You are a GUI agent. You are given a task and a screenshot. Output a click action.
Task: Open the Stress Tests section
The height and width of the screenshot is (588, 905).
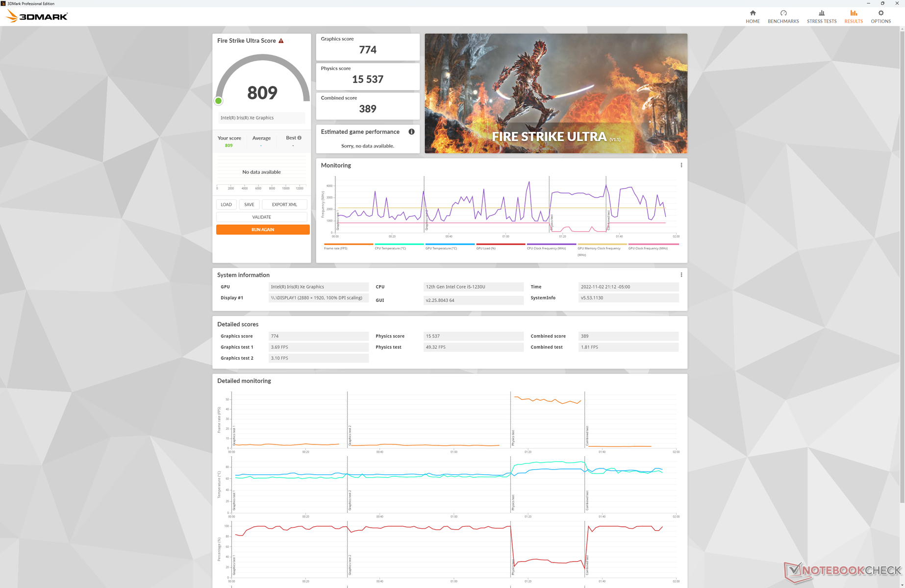[x=822, y=17]
